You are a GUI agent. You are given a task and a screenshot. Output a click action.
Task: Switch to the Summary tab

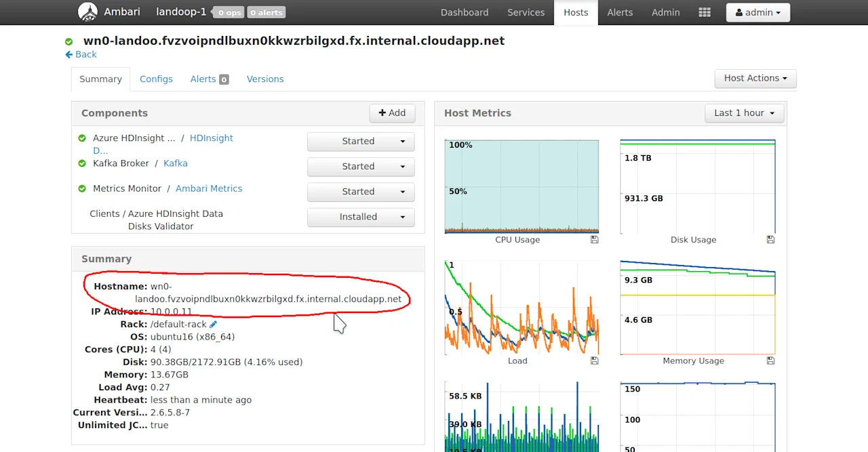[100, 79]
